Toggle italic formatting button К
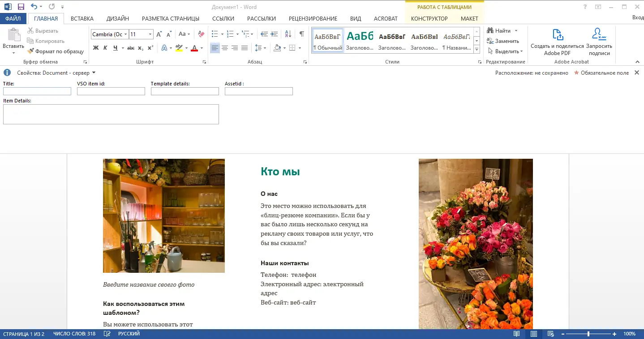Viewport: 644px width, 339px height. click(105, 48)
